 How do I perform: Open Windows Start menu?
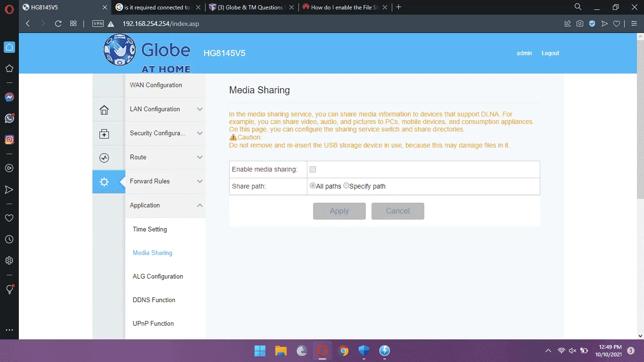tap(260, 351)
